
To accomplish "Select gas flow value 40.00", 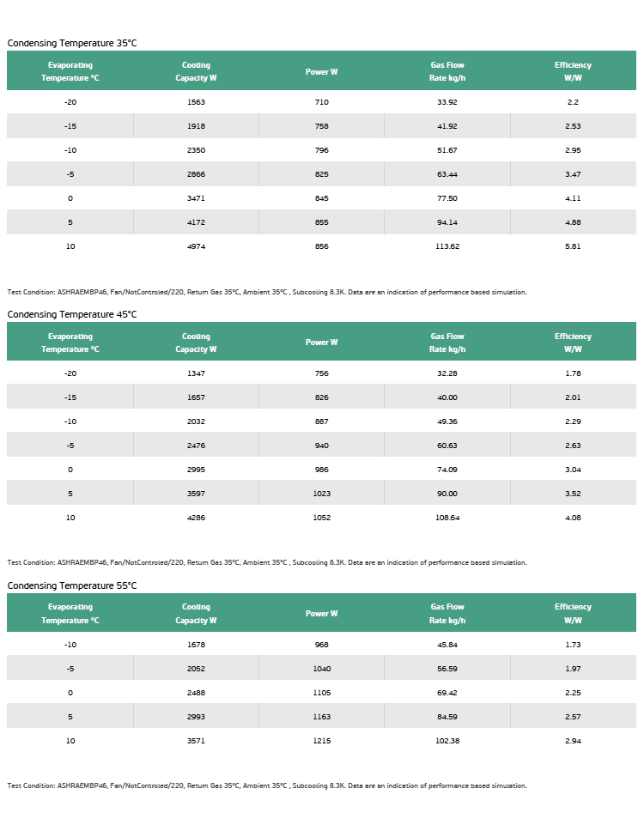I will pyautogui.click(x=447, y=397).
